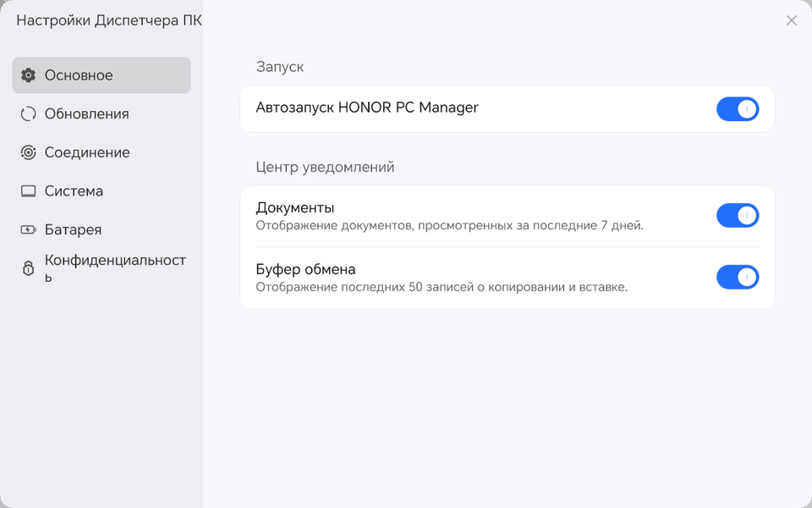812x508 pixels.
Task: Select the Основное tab label
Action: (79, 75)
